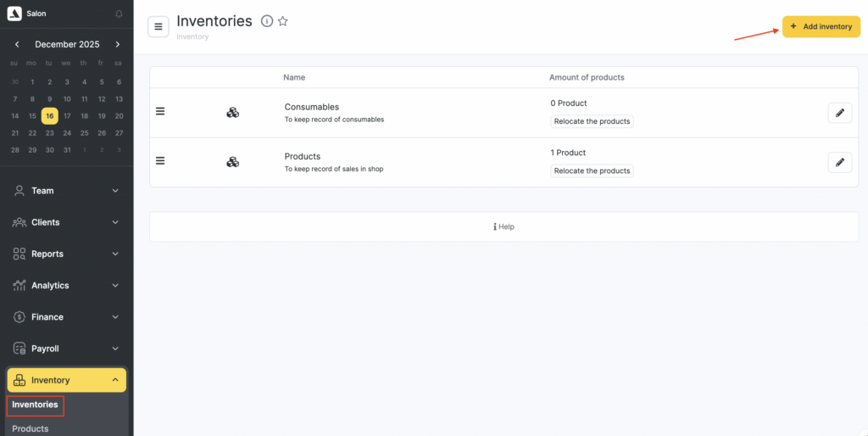Open Inventories submenu item
The height and width of the screenshot is (436, 868).
[x=35, y=405]
